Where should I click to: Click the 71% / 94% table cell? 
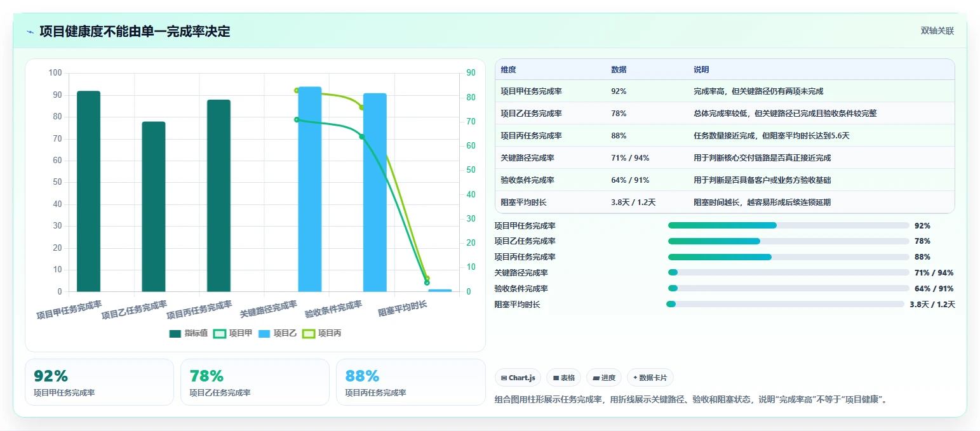pos(630,158)
